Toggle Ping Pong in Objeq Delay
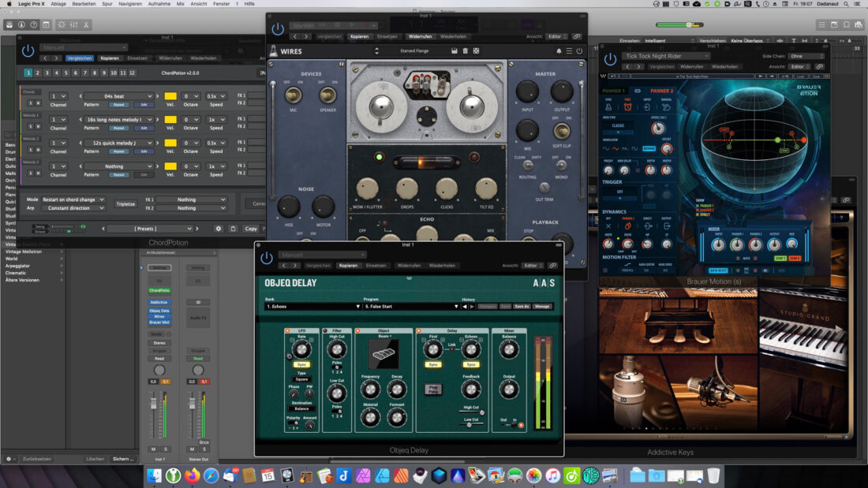868x488 pixels. [433, 389]
